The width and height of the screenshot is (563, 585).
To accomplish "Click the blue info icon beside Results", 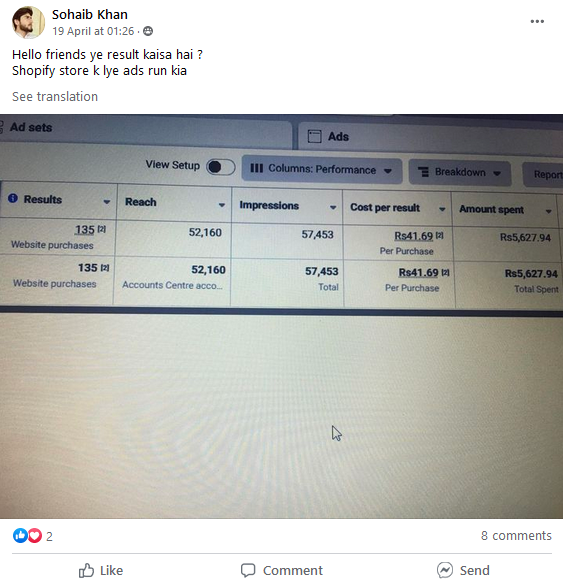I will tap(13, 198).
